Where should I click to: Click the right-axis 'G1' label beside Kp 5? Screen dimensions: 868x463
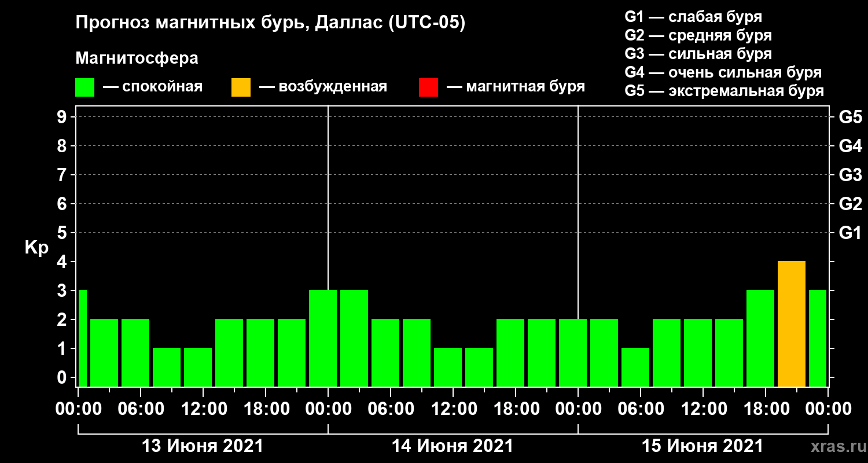[x=850, y=233]
